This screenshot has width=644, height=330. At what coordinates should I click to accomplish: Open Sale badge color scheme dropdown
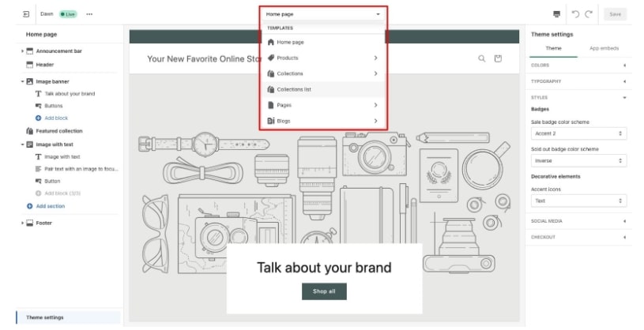pos(578,134)
